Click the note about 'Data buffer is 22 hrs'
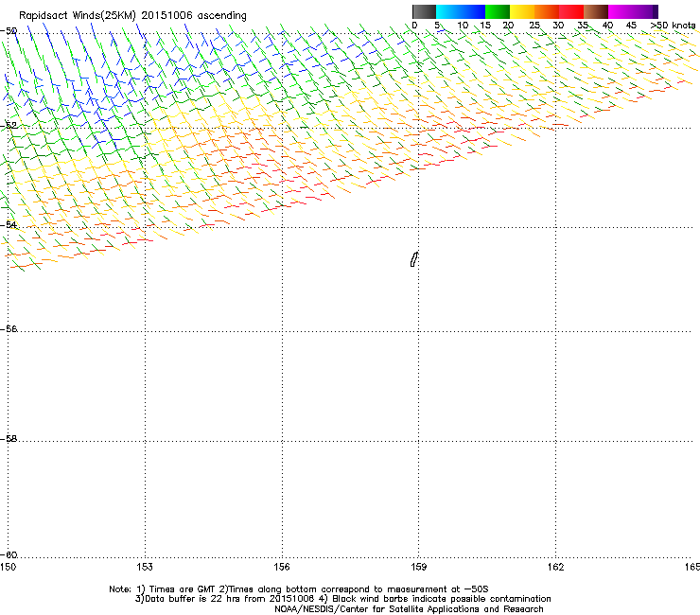The image size is (700, 615). pos(225,599)
